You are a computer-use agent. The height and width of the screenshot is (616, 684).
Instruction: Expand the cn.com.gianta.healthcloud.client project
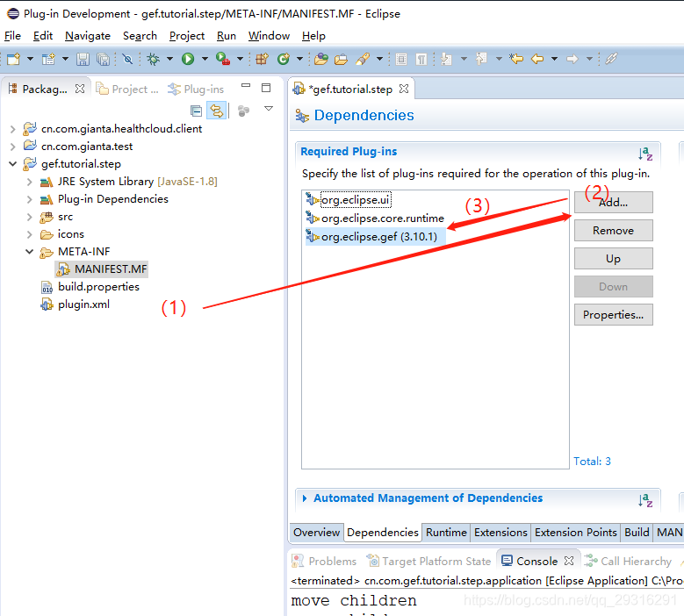click(12, 129)
